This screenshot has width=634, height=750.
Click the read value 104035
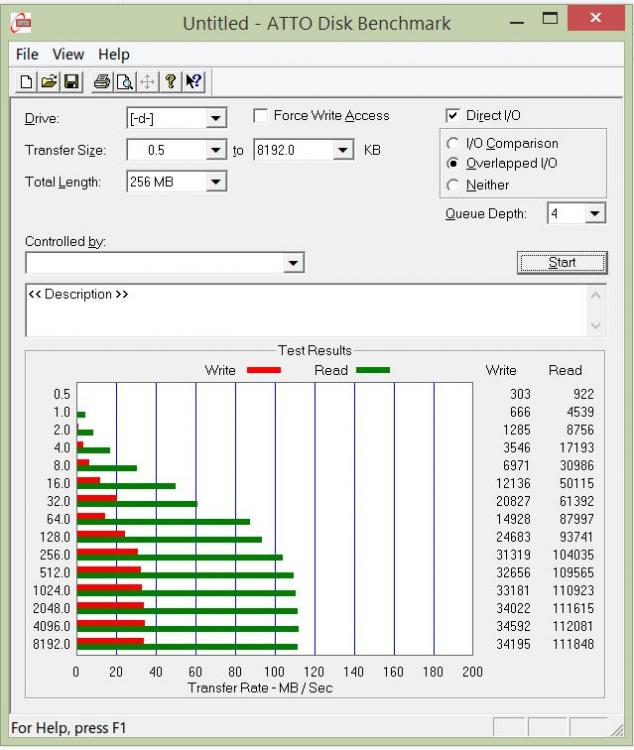coord(573,555)
